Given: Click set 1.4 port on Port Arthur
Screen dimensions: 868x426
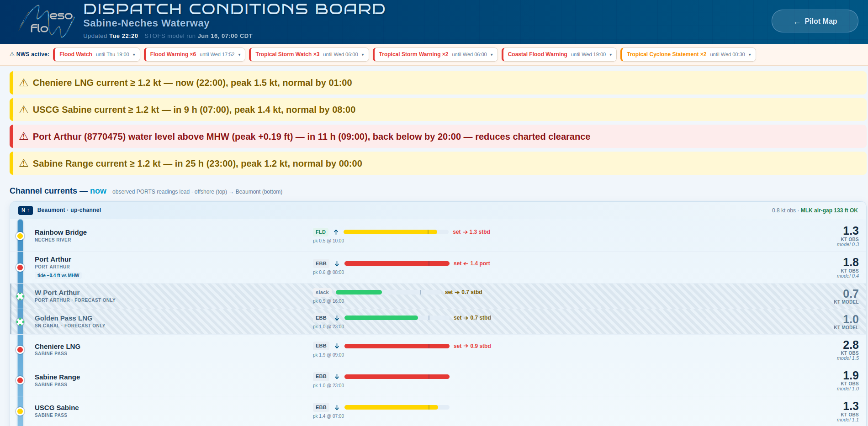Looking at the screenshot, I should (x=471, y=263).
